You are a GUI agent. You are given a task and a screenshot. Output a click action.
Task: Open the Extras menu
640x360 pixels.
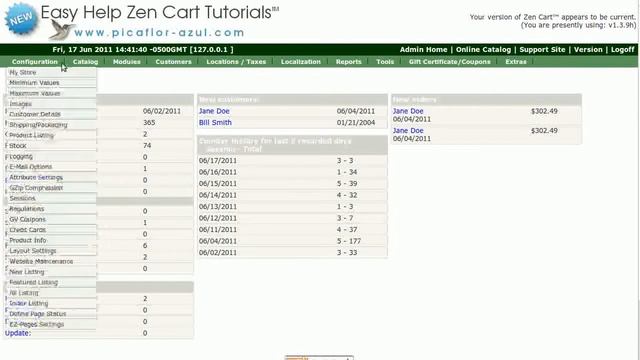tap(516, 62)
